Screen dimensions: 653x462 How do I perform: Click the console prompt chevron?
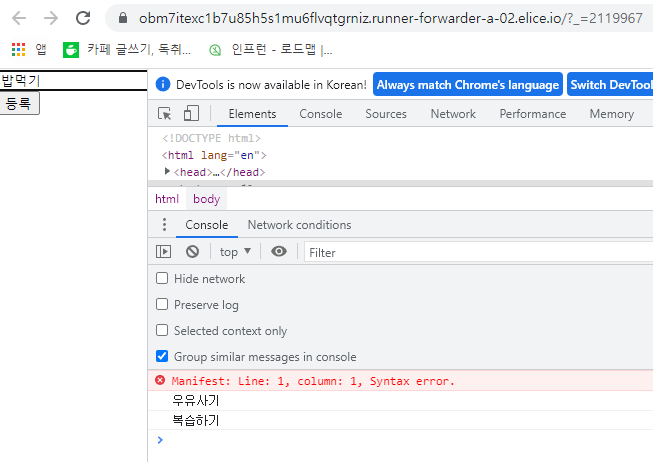160,440
